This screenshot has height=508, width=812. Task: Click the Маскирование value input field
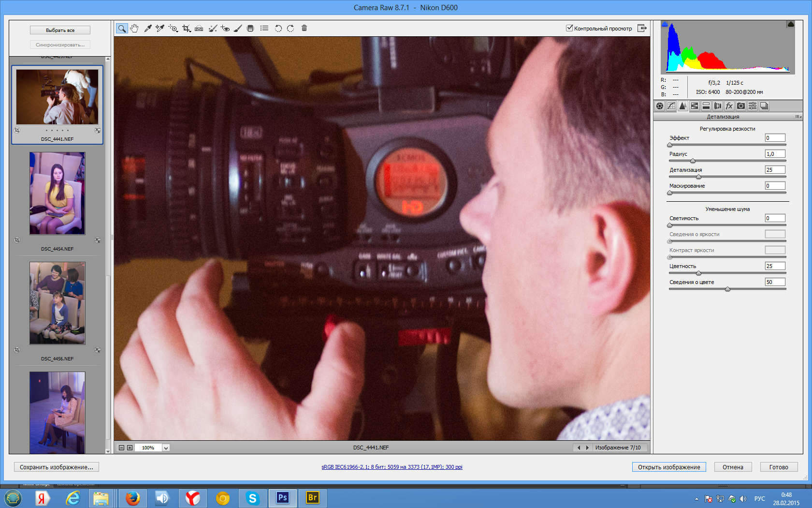[775, 186]
